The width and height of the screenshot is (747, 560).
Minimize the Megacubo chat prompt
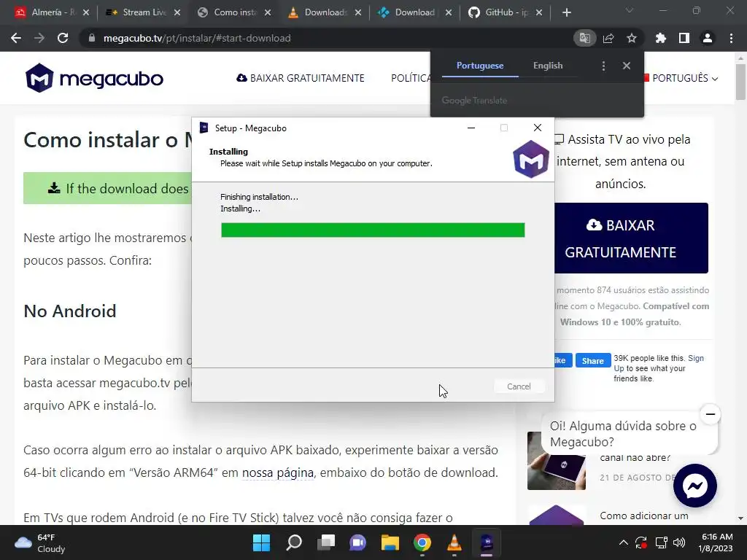click(x=711, y=414)
